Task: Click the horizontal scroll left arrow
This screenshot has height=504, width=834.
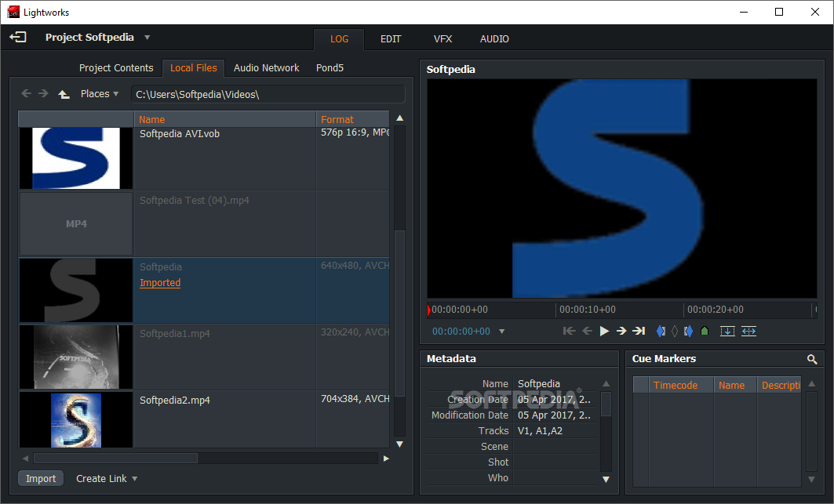Action: click(25, 459)
